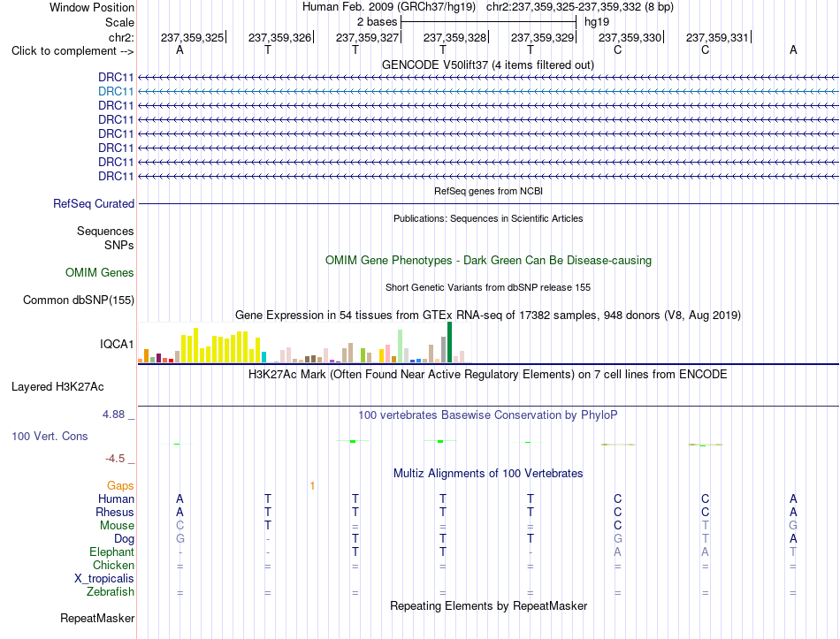840x639 pixels.
Task: Click the Scale label in the ruler
Action: point(119,22)
